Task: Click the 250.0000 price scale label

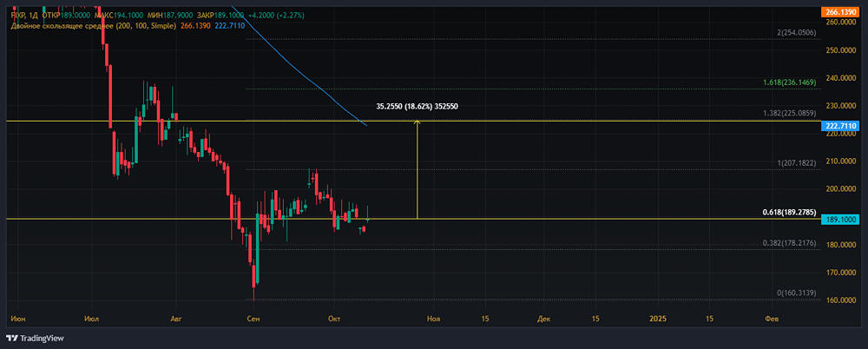Action: [x=840, y=49]
